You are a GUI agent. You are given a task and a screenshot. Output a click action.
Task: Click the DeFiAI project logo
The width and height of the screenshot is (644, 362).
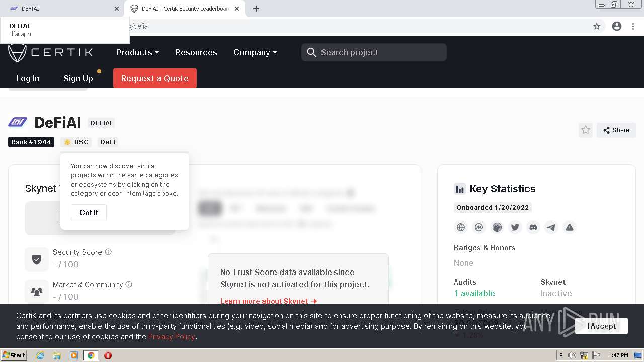(x=18, y=122)
